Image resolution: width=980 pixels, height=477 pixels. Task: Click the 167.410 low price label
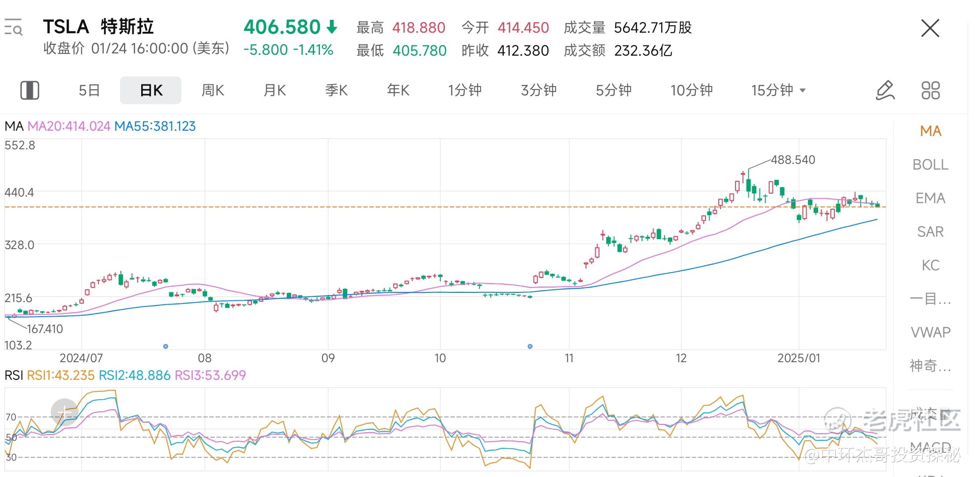(45, 329)
